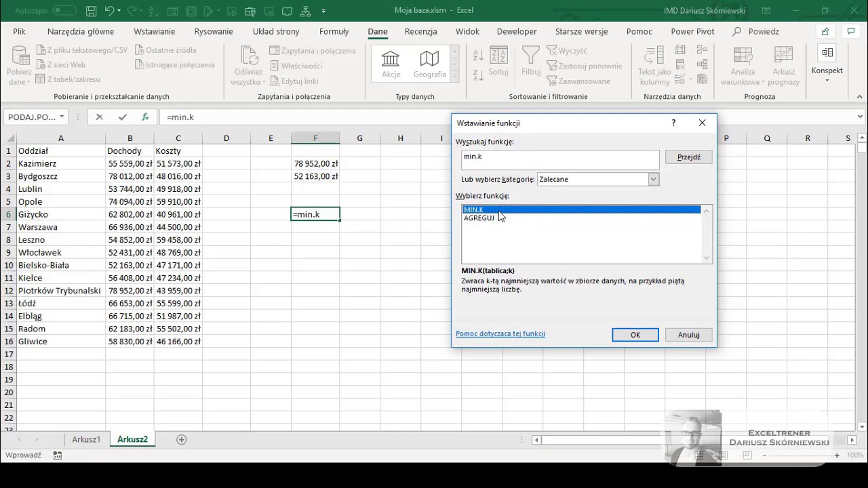
Task: Cancel formula entry with the X
Action: coord(99,117)
